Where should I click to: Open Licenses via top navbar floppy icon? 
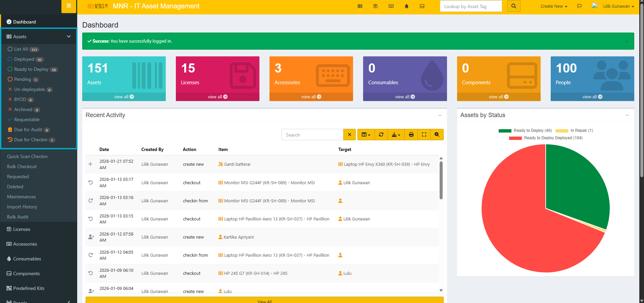[x=376, y=6]
